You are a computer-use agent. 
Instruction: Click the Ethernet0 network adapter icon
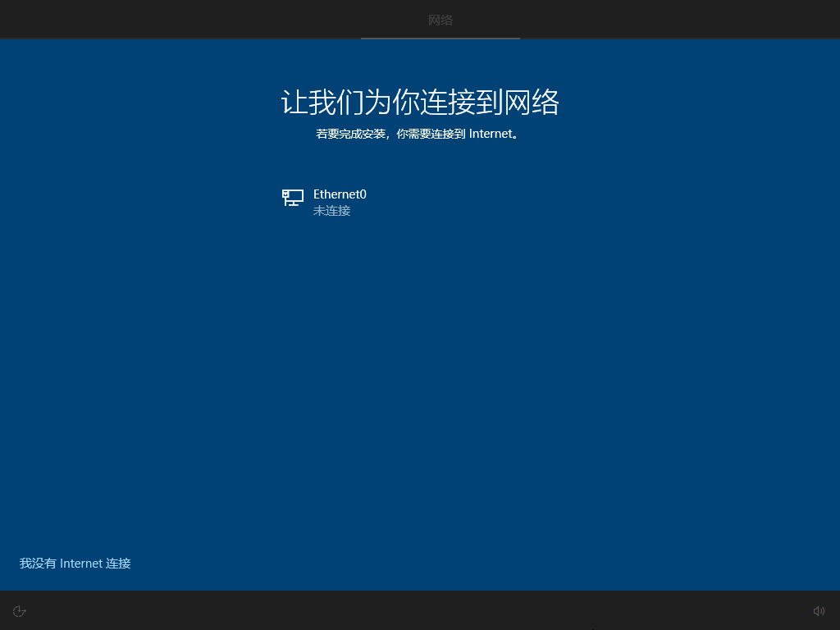click(x=293, y=198)
